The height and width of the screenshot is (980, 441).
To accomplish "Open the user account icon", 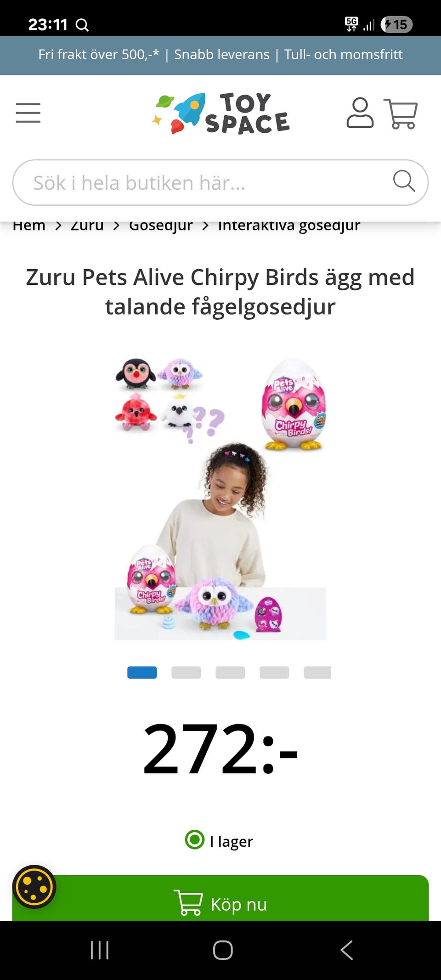I will 360,113.
